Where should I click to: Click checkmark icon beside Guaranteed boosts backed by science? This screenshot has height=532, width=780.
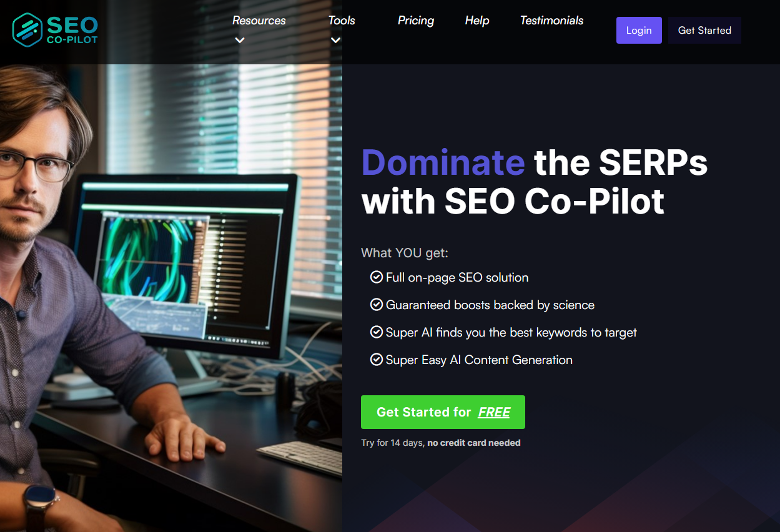[377, 304]
